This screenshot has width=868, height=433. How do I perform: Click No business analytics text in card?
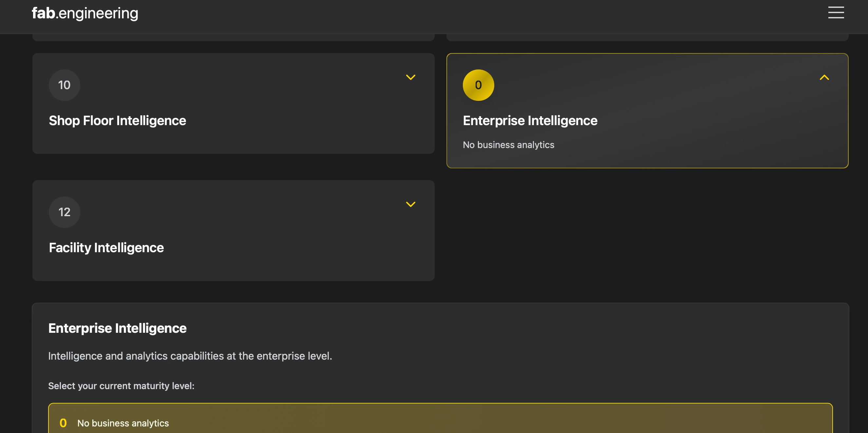click(x=508, y=145)
